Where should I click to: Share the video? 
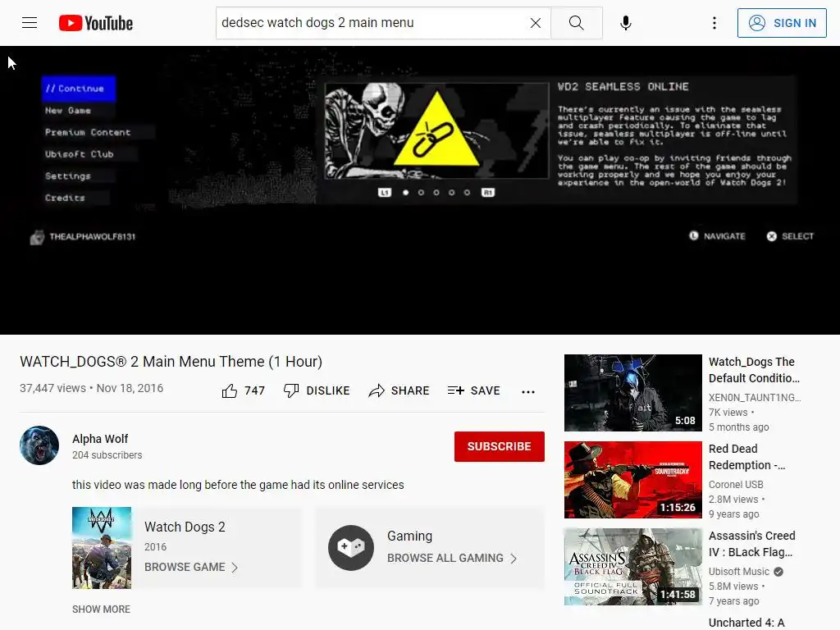click(399, 391)
